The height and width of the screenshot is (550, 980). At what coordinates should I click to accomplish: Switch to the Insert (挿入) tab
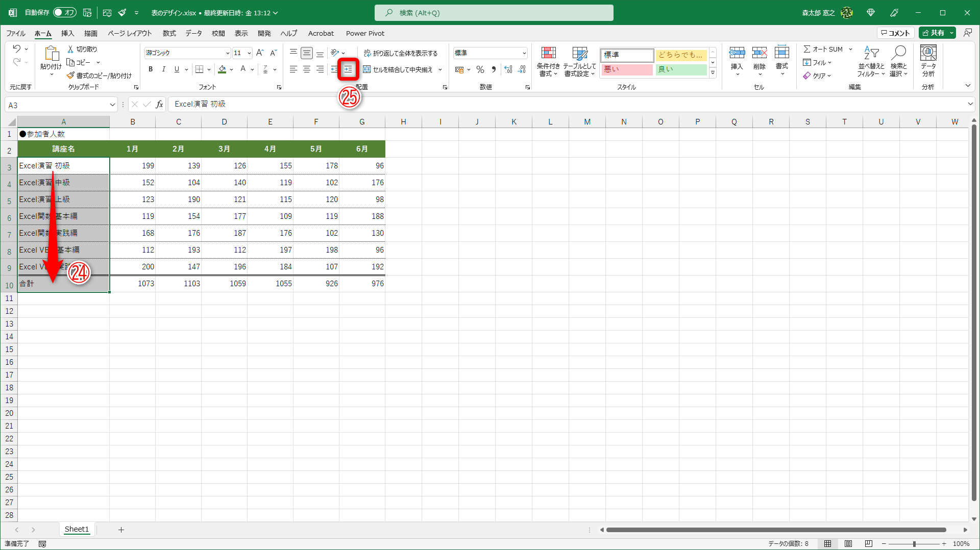pyautogui.click(x=67, y=34)
